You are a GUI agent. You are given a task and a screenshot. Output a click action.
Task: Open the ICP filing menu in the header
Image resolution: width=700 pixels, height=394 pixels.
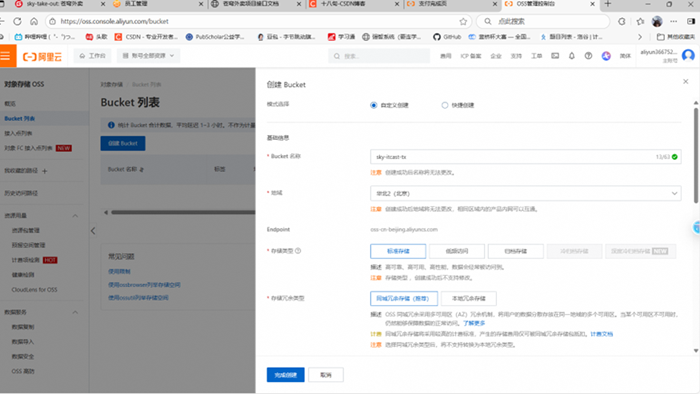(471, 56)
